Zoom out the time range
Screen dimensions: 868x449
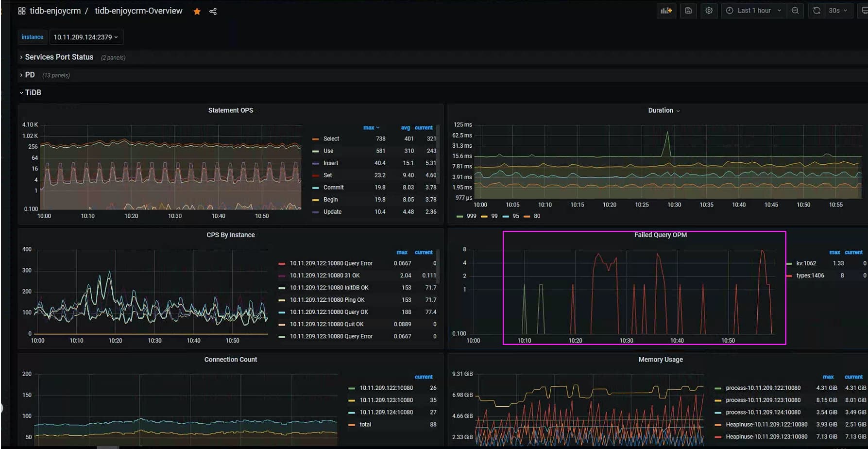tap(795, 11)
